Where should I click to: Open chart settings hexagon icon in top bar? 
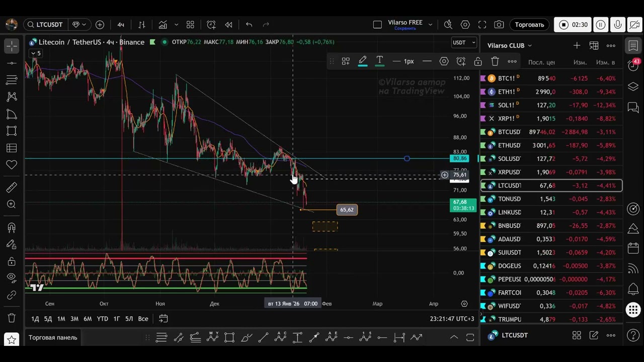(465, 25)
